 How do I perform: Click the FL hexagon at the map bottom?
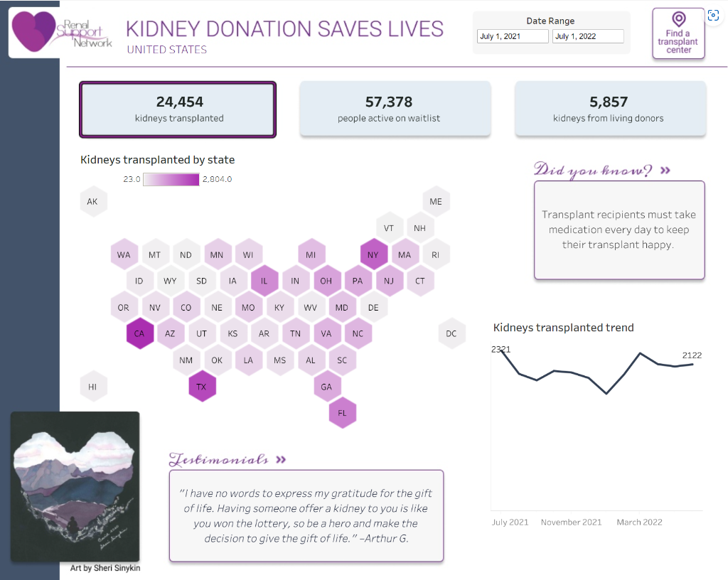342,412
